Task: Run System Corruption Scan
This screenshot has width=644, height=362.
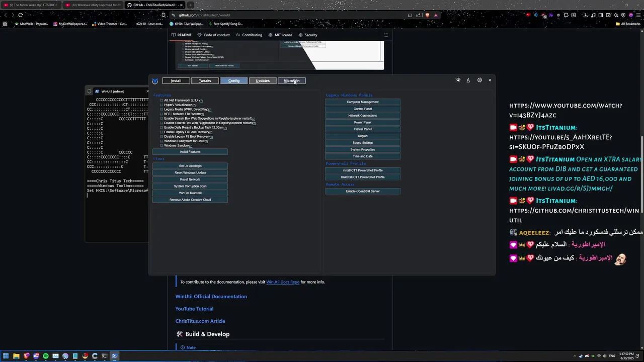Action: pyautogui.click(x=190, y=187)
